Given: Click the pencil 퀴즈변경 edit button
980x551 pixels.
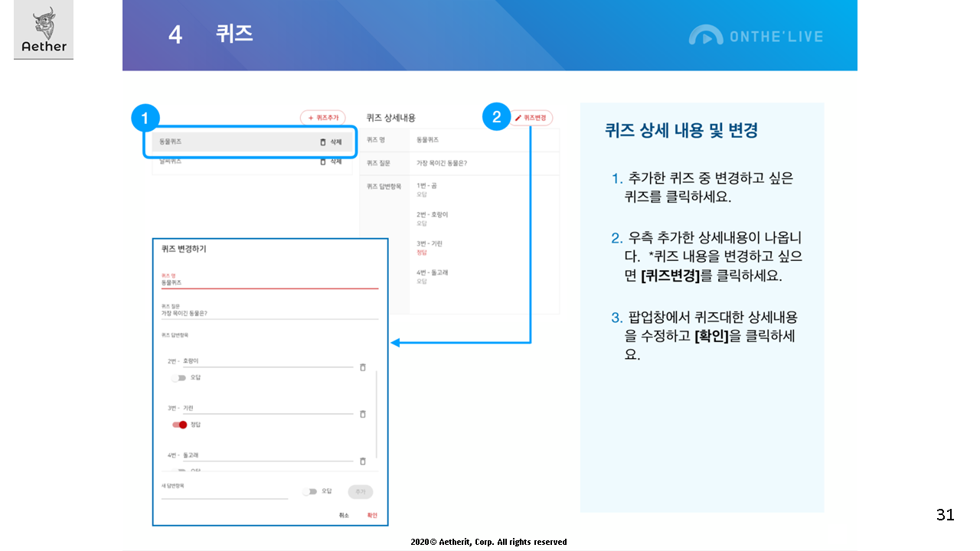Looking at the screenshot, I should click(531, 118).
